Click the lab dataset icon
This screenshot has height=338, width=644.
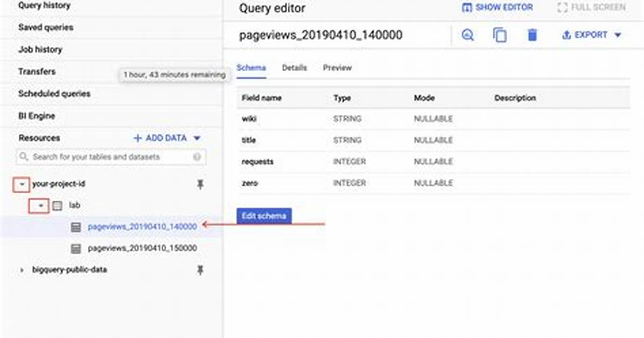pos(58,206)
